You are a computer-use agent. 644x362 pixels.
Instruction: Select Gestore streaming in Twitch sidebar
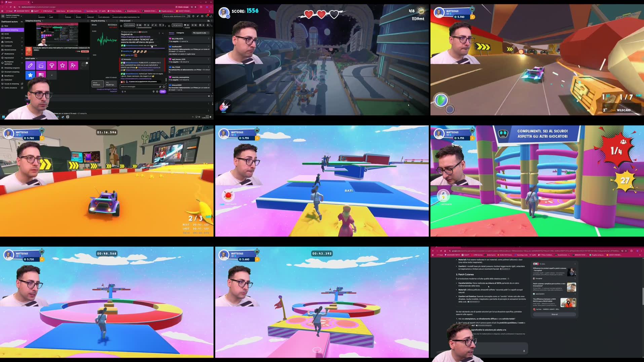click(11, 30)
